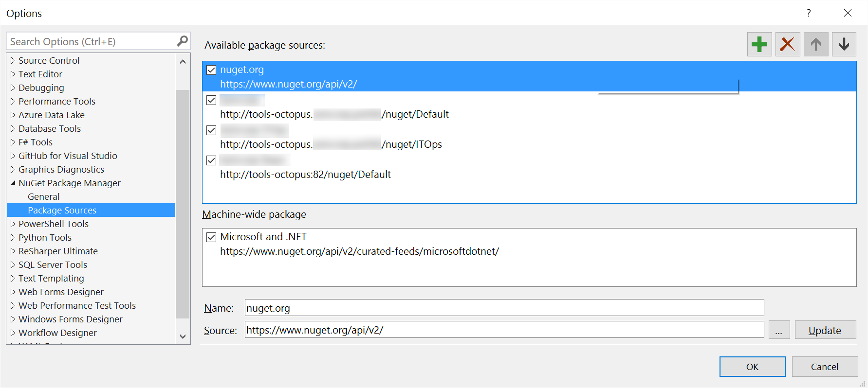Image resolution: width=868 pixels, height=388 pixels.
Task: Confirm with the OK button
Action: point(752,367)
